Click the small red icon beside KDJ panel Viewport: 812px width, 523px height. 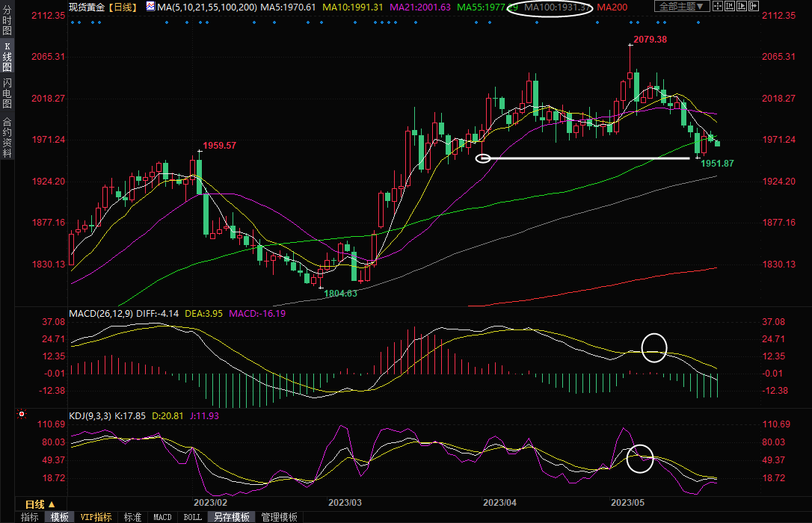click(x=22, y=414)
